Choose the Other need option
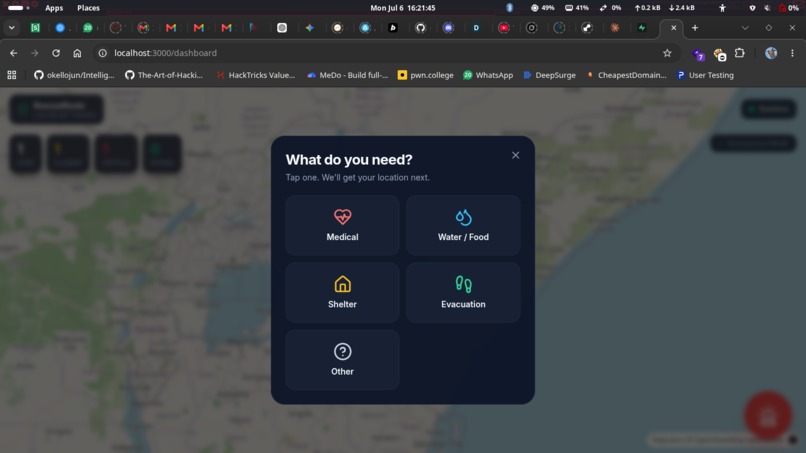This screenshot has width=806, height=453. tap(342, 360)
